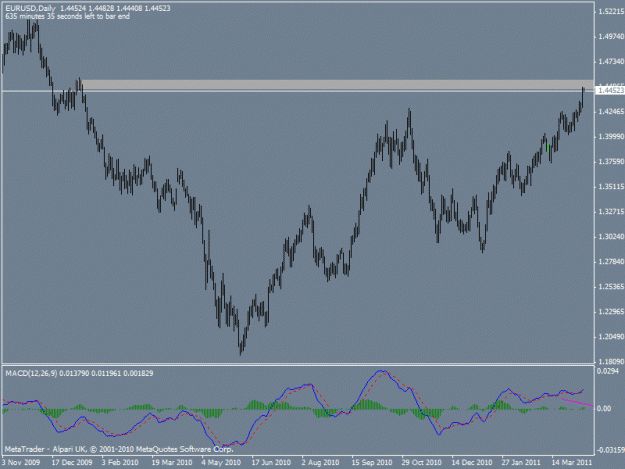
Task: Click the MACD scale value 0.00
Action: tap(604, 409)
